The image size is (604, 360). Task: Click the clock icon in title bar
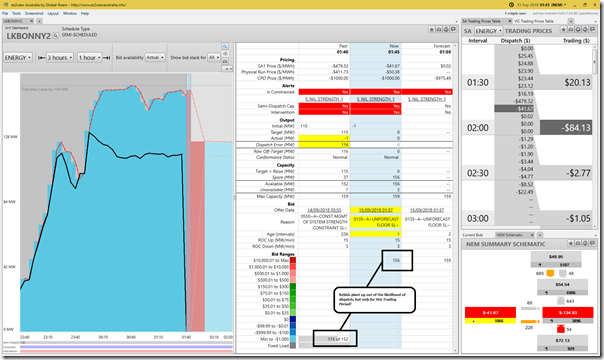(511, 5)
